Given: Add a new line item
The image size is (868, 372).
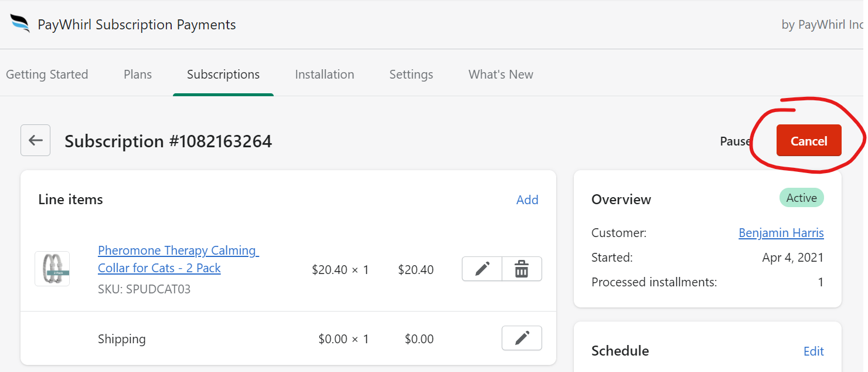Looking at the screenshot, I should 527,199.
